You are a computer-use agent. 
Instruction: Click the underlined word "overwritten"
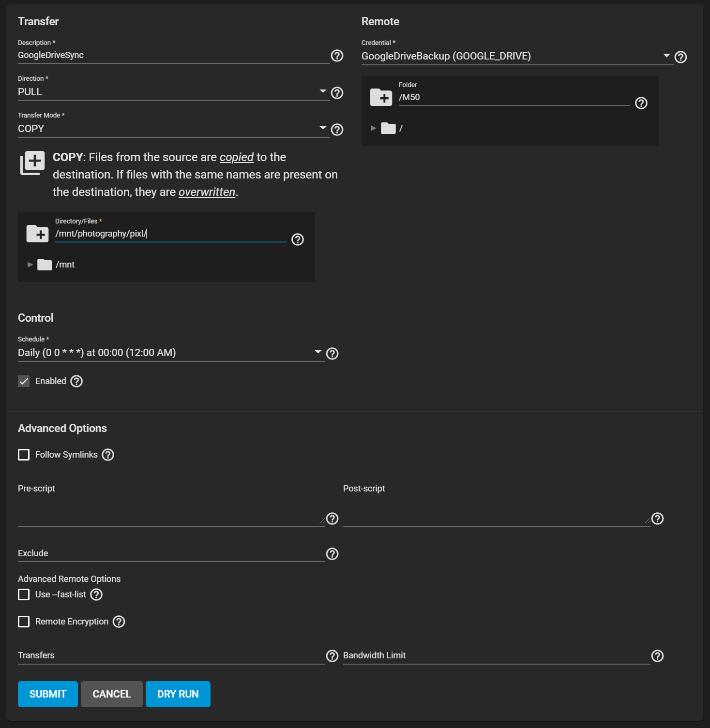click(x=207, y=192)
